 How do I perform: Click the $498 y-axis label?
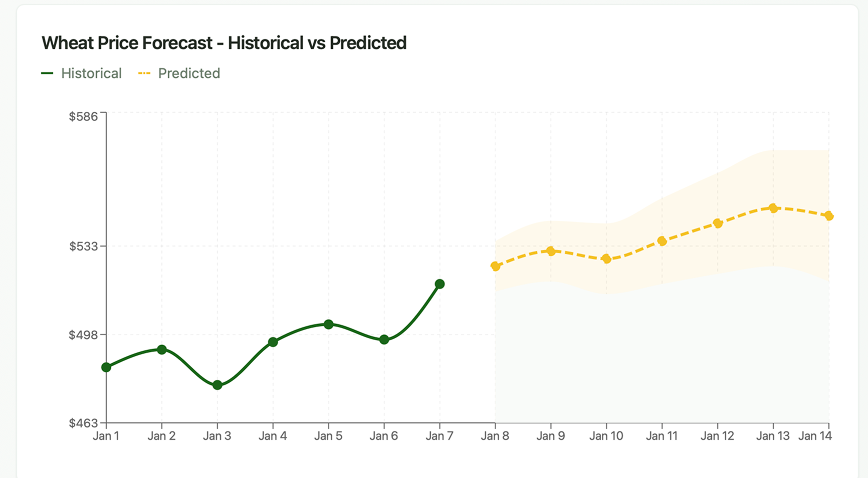tap(83, 335)
